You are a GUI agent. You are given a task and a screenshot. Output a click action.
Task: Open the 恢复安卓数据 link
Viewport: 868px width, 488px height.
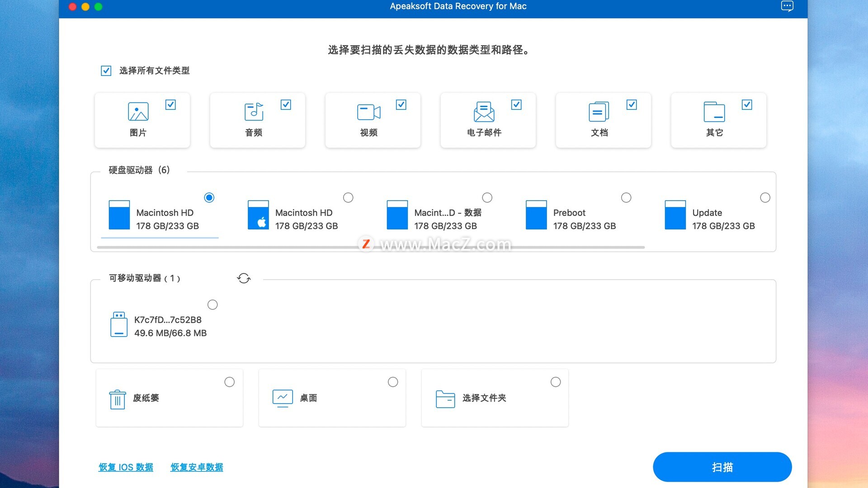click(197, 467)
